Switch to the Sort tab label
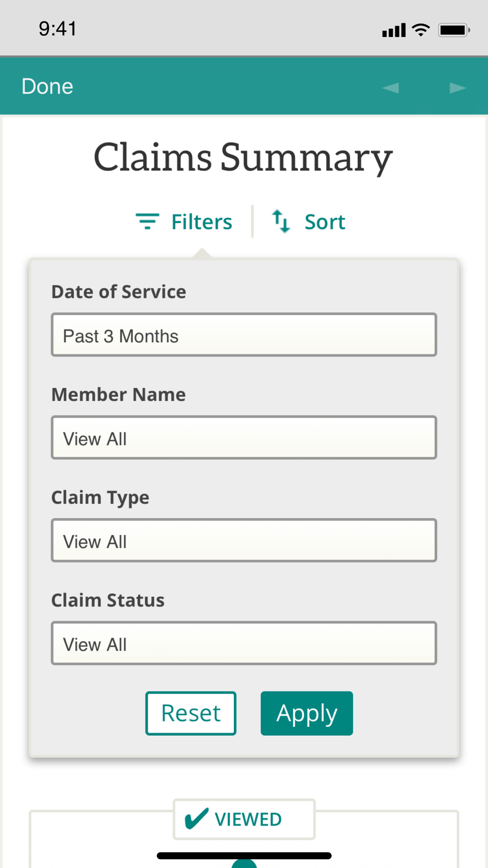488x868 pixels. [325, 222]
